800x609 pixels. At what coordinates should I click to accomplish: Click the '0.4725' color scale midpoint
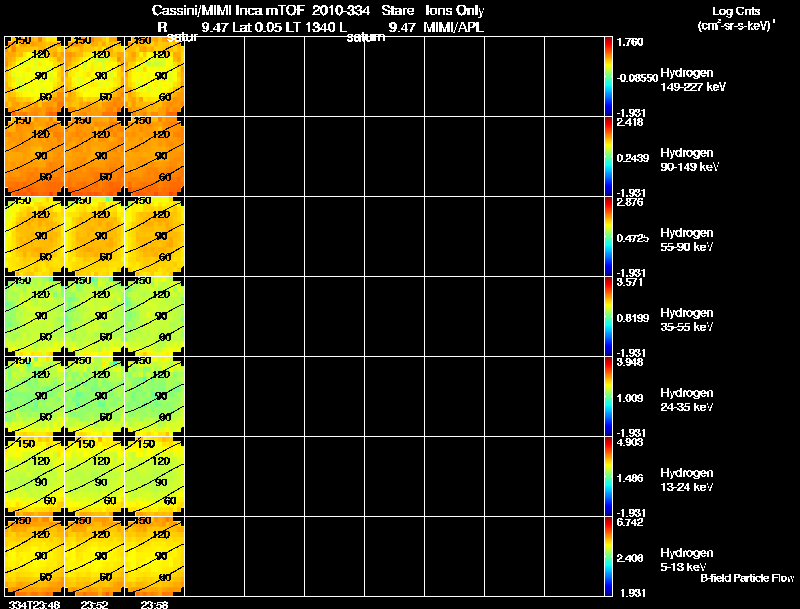[633, 238]
